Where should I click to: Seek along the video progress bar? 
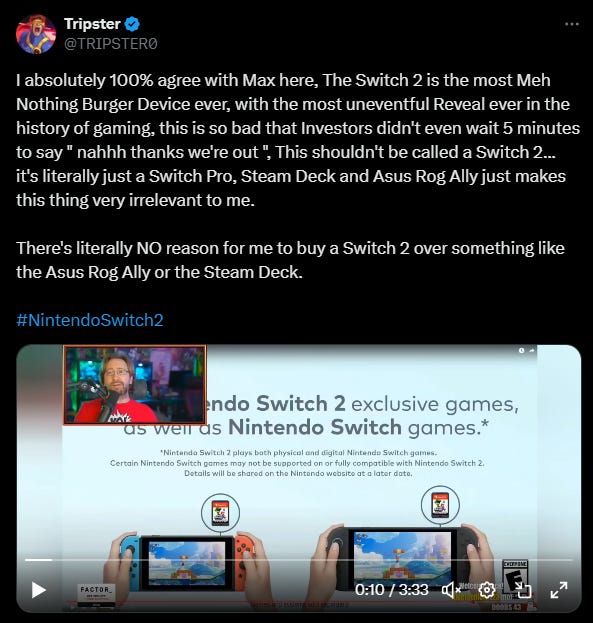tap(298, 560)
